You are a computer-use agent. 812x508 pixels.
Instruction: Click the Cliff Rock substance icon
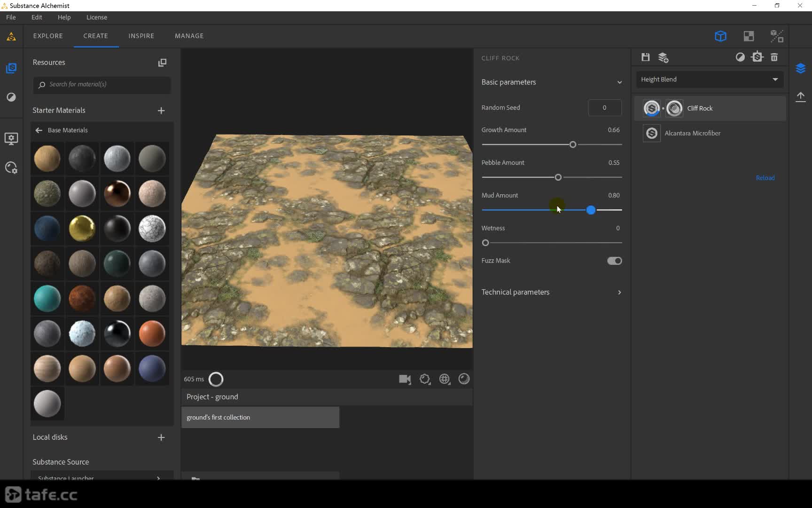point(652,109)
